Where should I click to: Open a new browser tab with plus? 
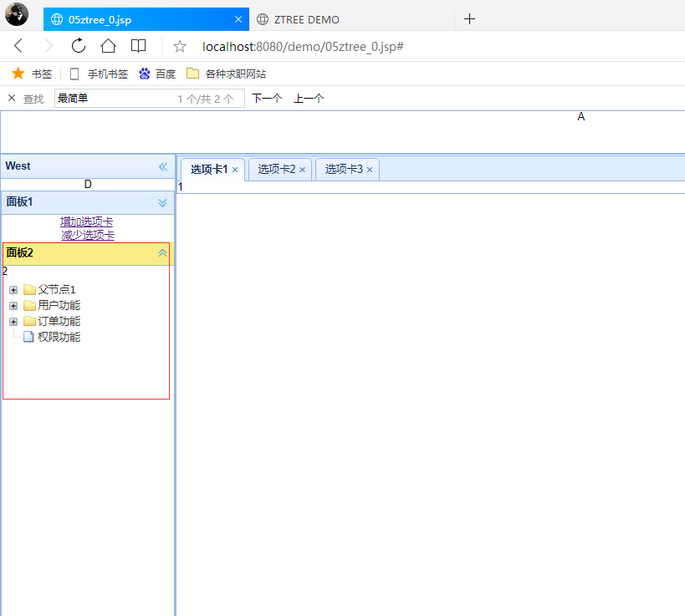[x=469, y=18]
